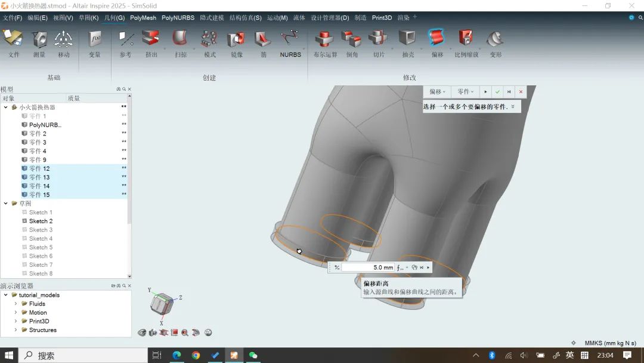
Task: Expand the Fluids folder in demo browser
Action: point(16,304)
